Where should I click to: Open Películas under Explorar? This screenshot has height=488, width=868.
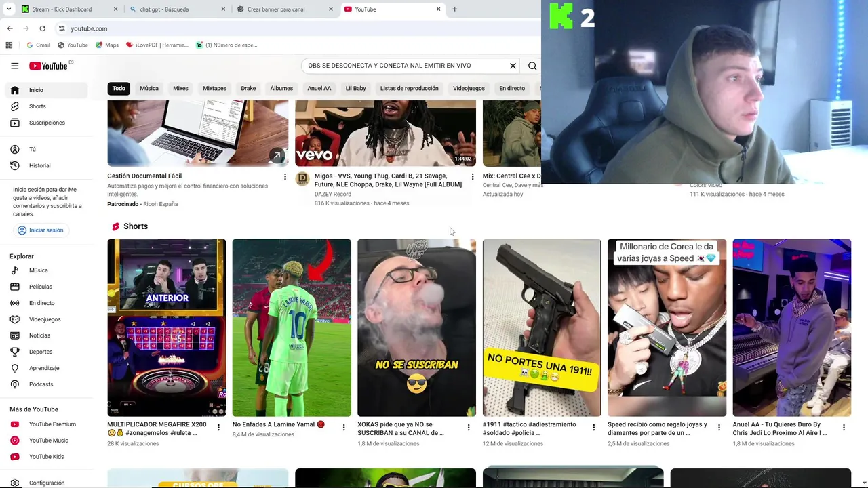(x=47, y=287)
